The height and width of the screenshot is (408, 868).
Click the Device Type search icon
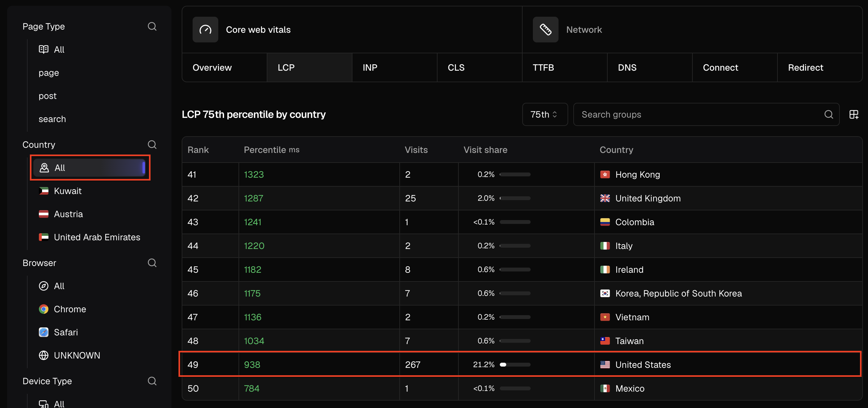[152, 381]
